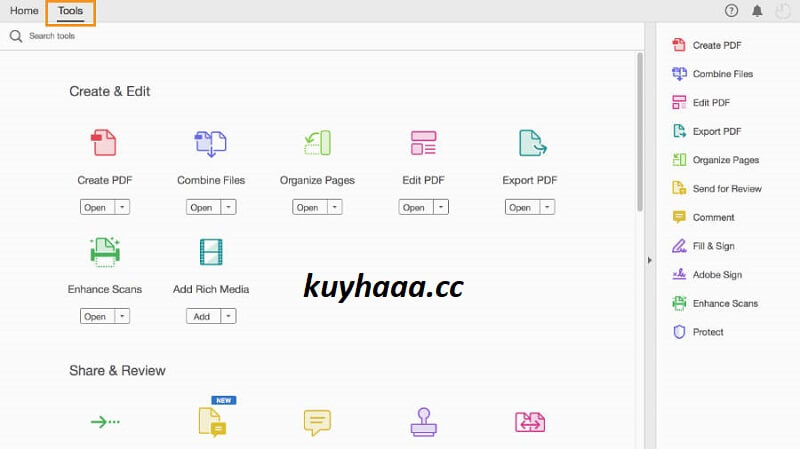Click Open button under Export PDF
800x449 pixels.
pyautogui.click(x=522, y=207)
